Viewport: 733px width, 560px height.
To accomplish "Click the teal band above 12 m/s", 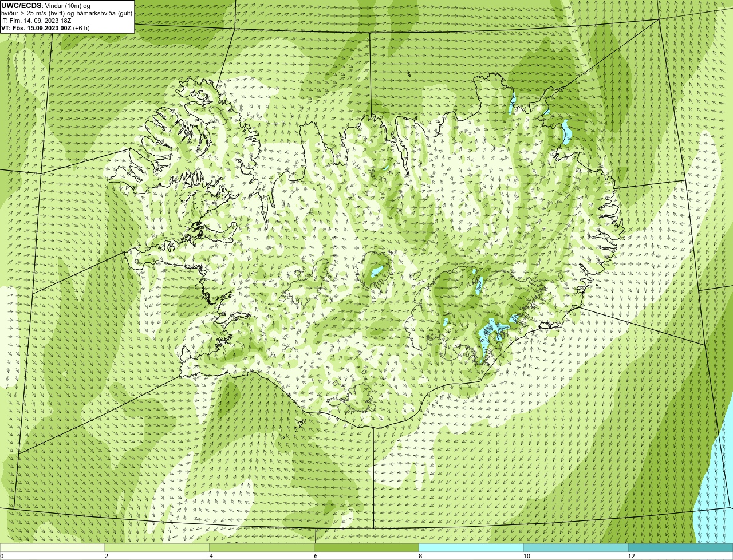I will click(x=680, y=548).
